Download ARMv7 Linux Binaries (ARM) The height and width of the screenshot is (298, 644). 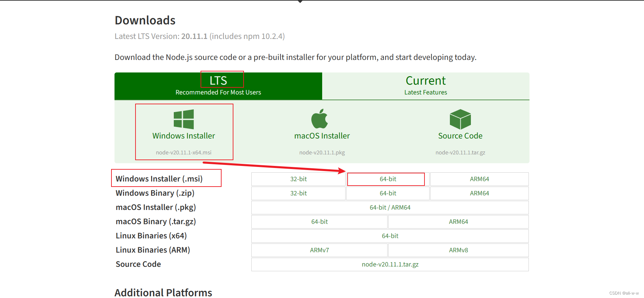(319, 250)
